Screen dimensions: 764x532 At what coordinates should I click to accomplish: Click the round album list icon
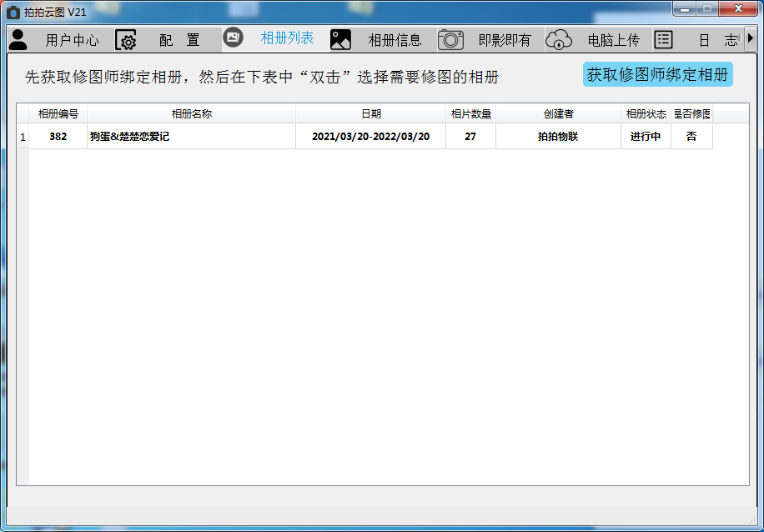pos(233,38)
